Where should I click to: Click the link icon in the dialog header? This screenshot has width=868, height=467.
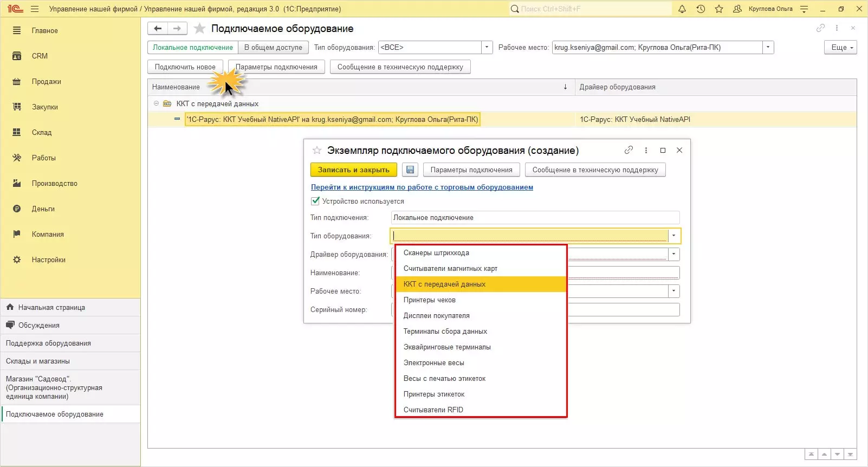(629, 150)
